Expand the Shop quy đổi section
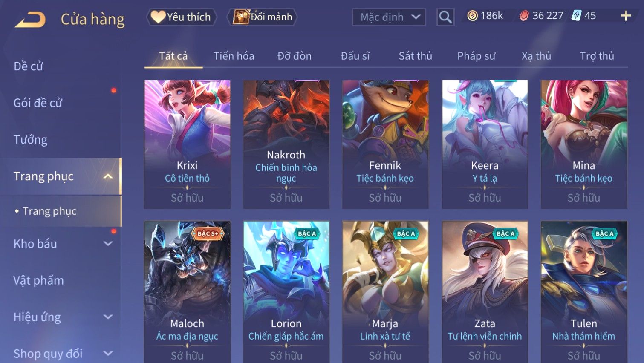 point(108,354)
